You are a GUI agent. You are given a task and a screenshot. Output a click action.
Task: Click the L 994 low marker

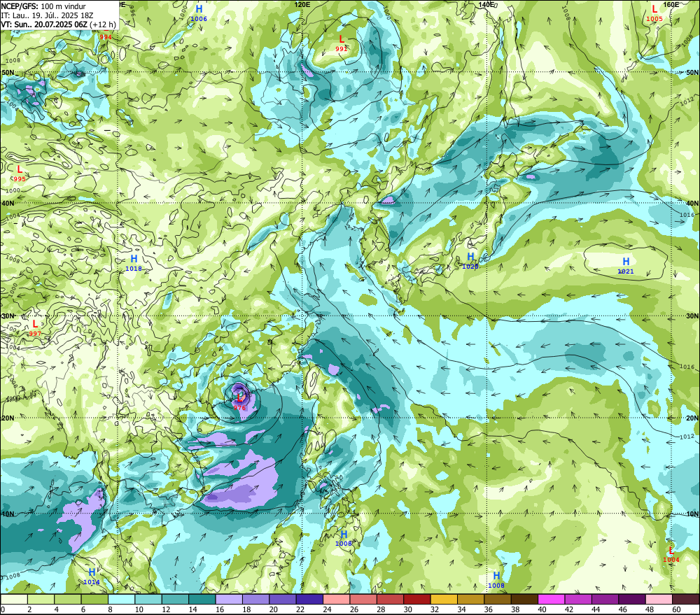[106, 36]
